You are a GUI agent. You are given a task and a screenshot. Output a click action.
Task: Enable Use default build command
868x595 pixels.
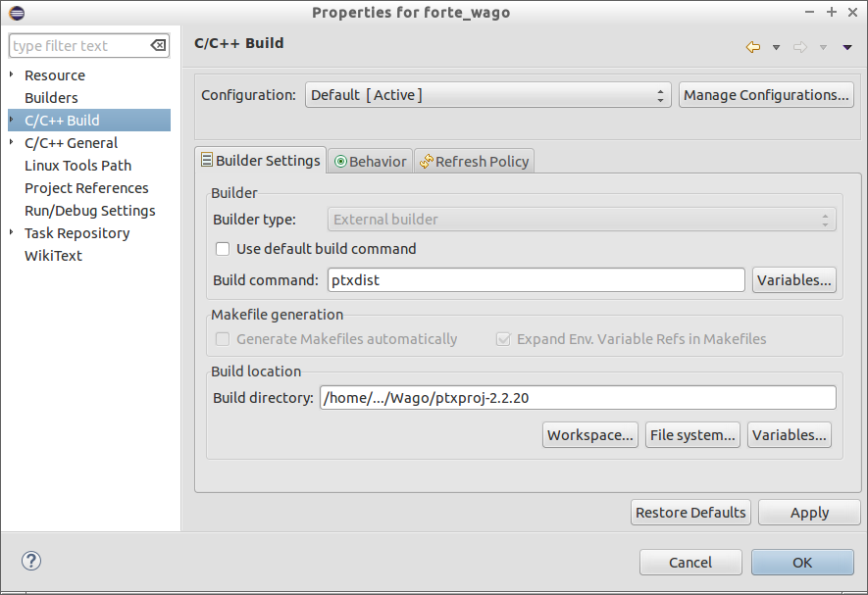pos(223,249)
